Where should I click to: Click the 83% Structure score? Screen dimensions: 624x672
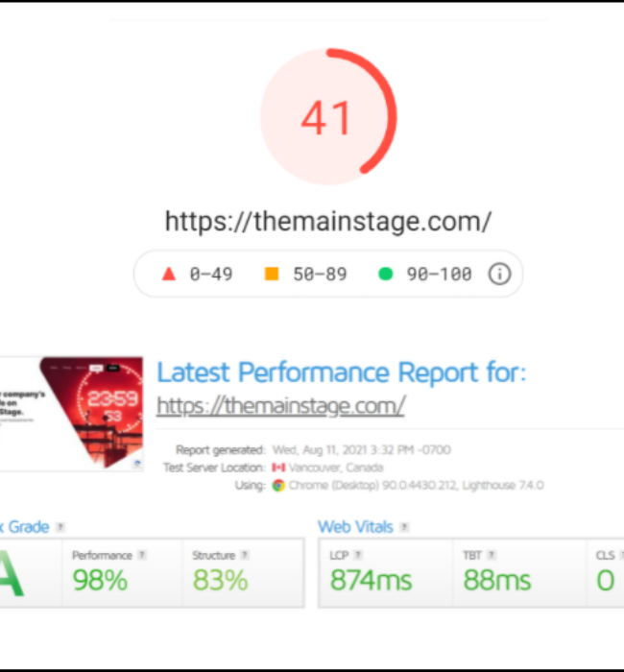[220, 580]
